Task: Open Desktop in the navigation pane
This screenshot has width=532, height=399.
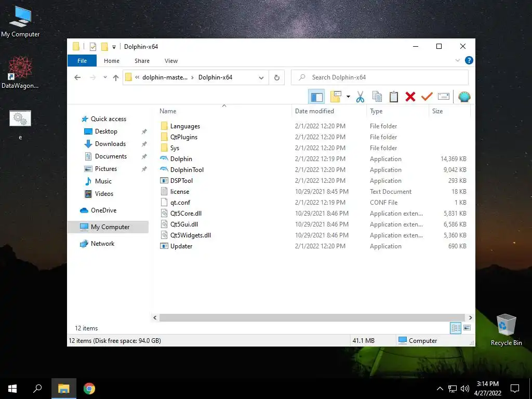Action: (x=106, y=131)
